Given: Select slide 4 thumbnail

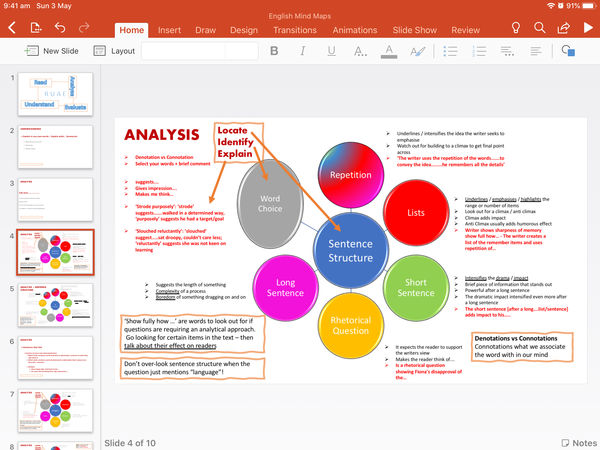Looking at the screenshot, I should [x=55, y=252].
